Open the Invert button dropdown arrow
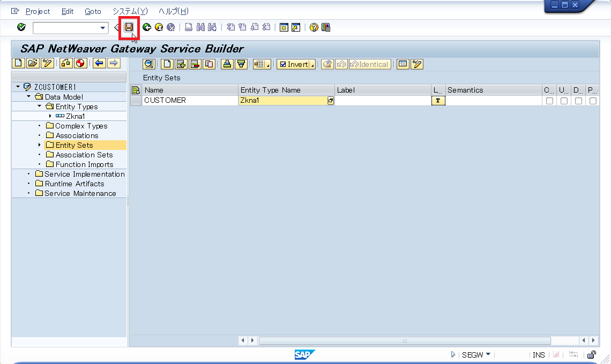611x364 pixels. [x=312, y=66]
